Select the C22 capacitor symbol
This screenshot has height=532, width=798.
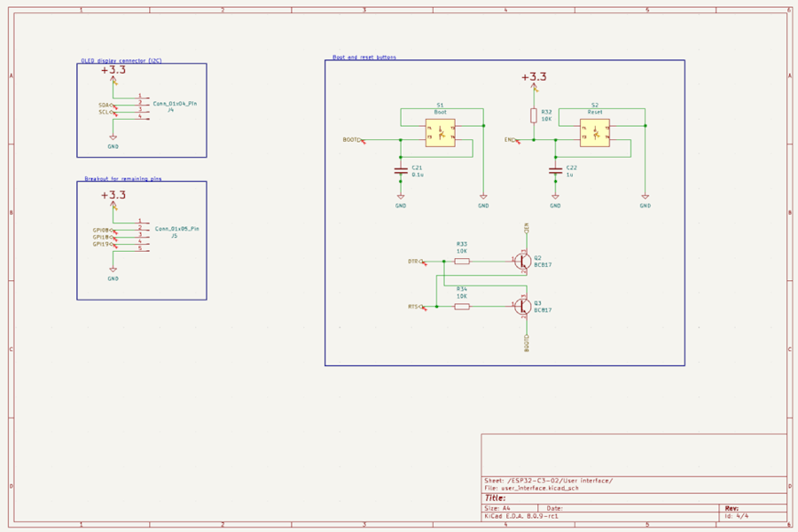555,171
